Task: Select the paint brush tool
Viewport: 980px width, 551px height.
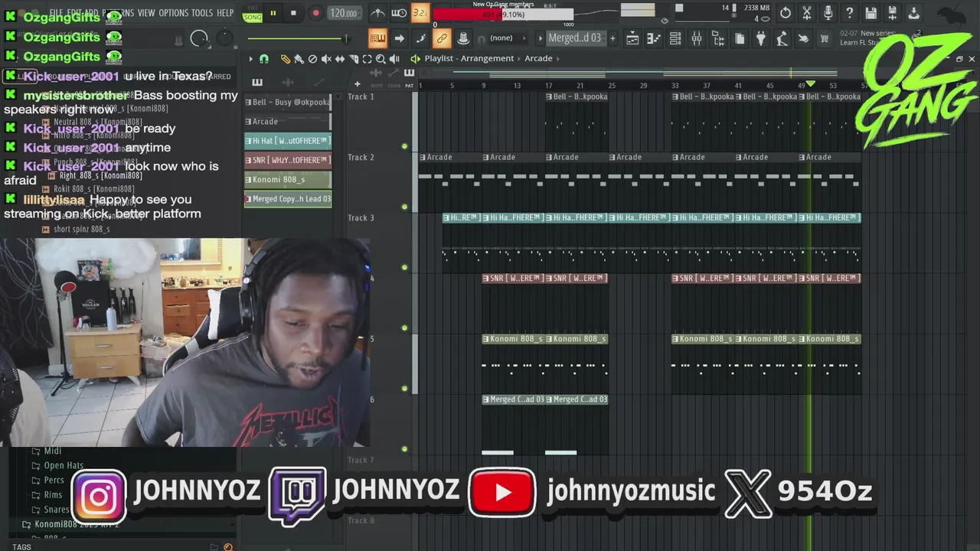Action: click(299, 59)
